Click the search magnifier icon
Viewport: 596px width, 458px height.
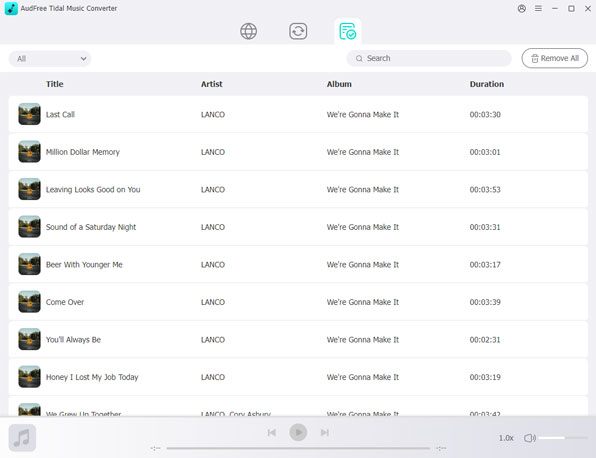pos(359,59)
